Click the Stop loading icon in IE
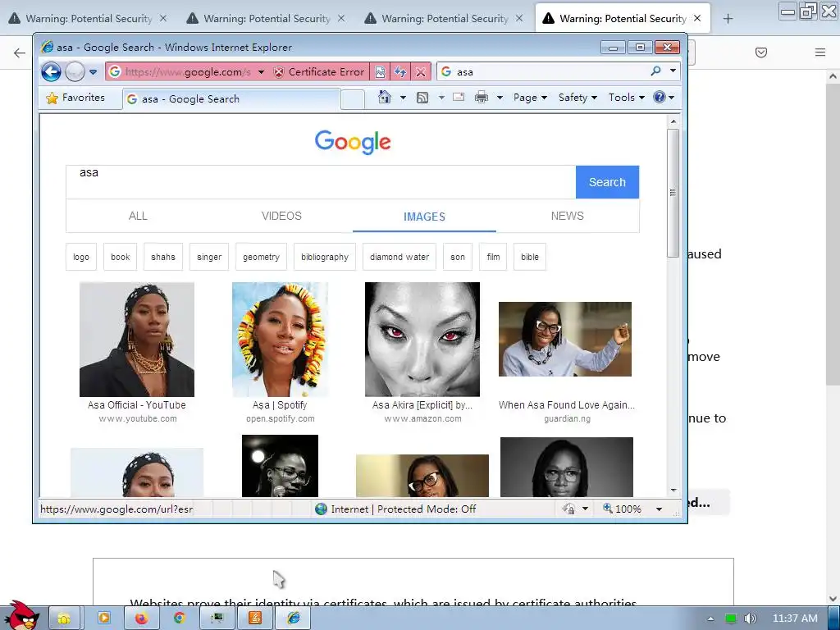The width and height of the screenshot is (840, 630). pos(421,72)
